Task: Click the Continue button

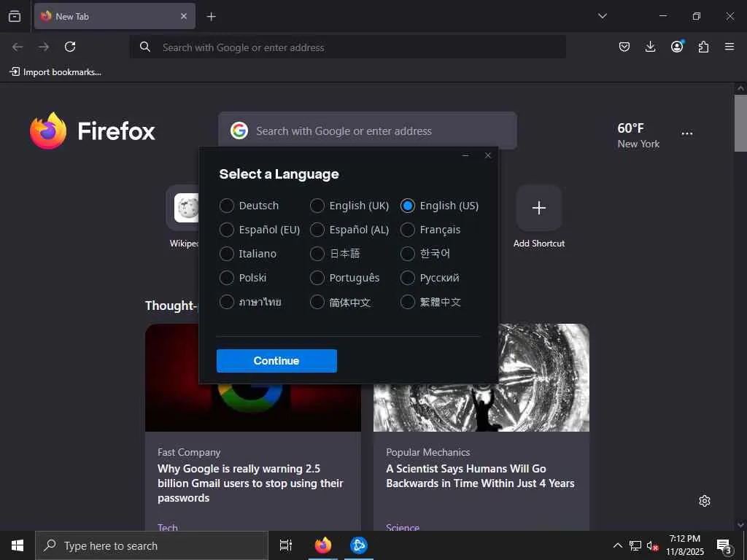Action: coord(276,361)
